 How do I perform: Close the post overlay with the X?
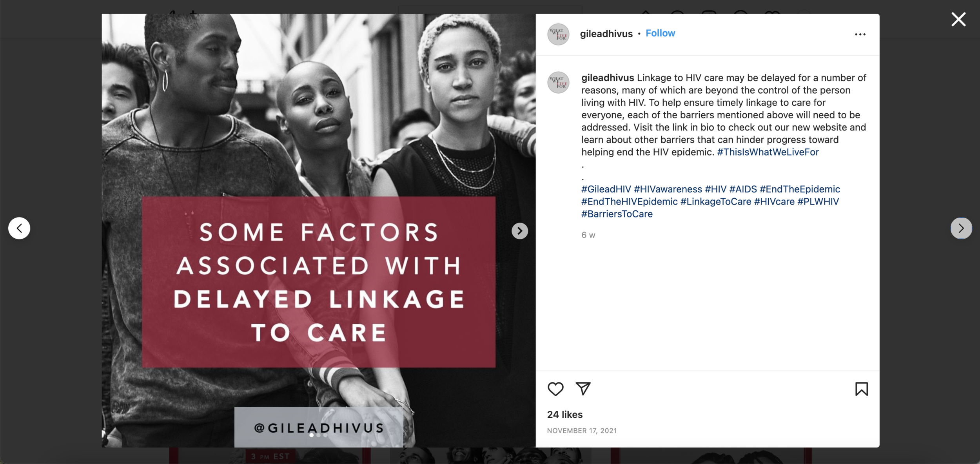[958, 19]
